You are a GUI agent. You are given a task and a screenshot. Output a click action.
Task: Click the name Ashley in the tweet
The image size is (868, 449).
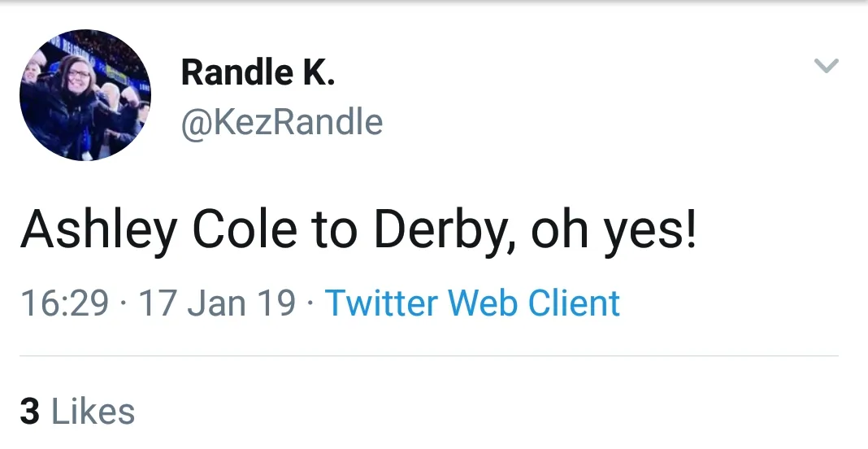pyautogui.click(x=98, y=230)
